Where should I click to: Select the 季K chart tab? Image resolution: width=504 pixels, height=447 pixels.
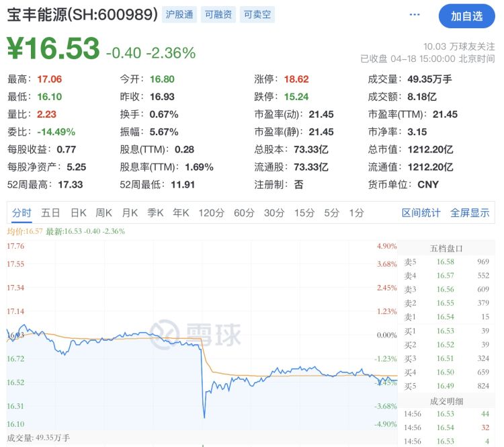[x=155, y=213]
